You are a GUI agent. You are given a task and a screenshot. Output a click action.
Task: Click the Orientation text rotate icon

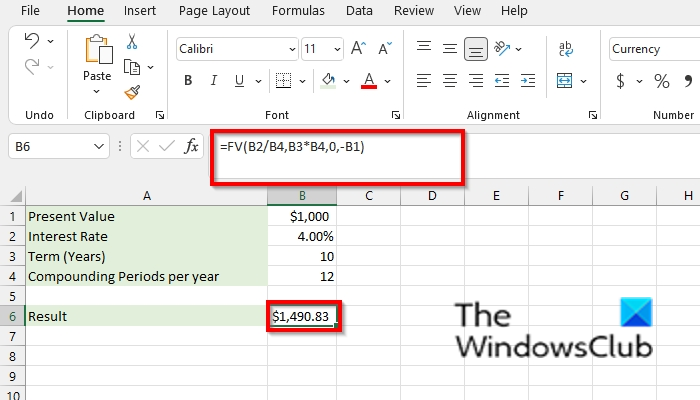tap(502, 48)
